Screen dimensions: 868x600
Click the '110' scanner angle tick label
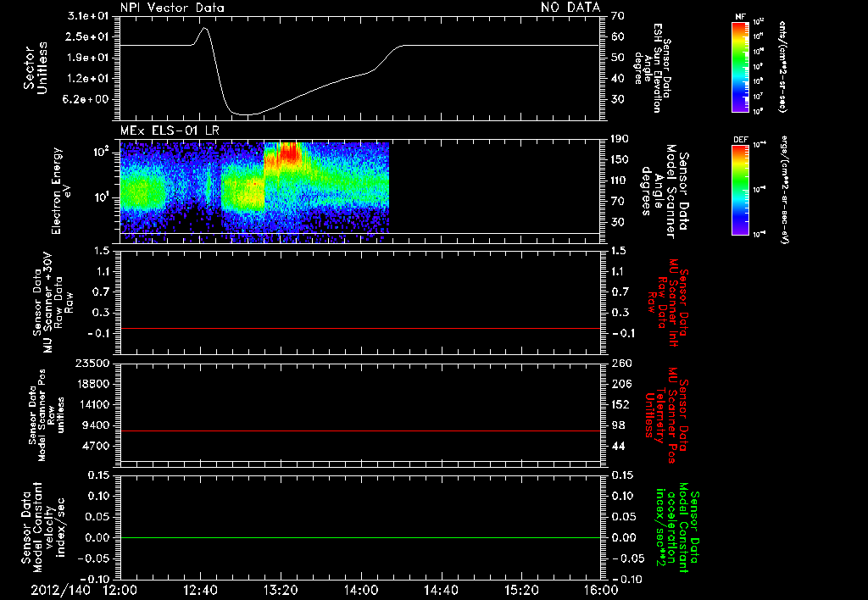point(620,181)
